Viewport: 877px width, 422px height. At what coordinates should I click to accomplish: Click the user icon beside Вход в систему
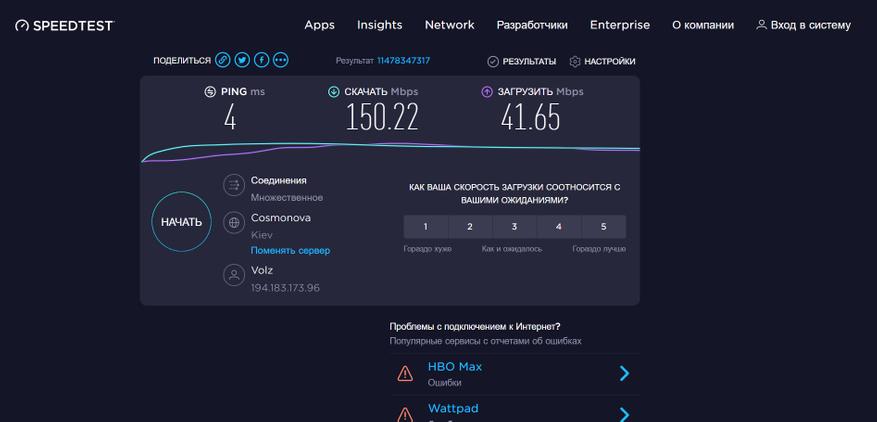(761, 25)
